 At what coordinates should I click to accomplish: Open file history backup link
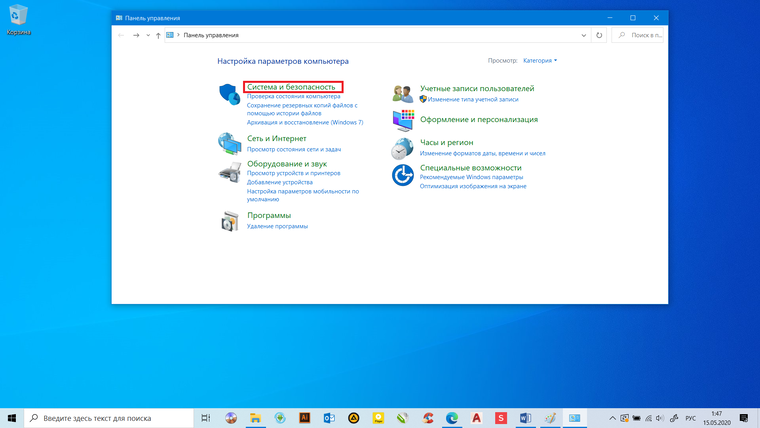click(302, 109)
